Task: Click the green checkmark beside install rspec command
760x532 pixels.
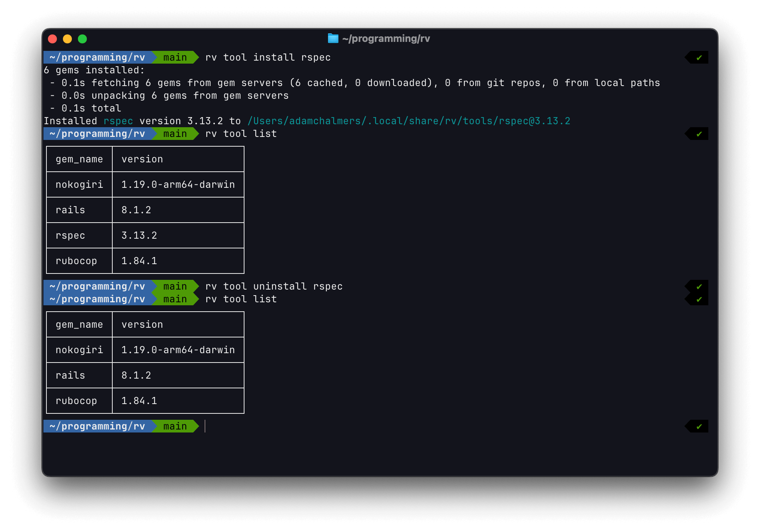Action: [699, 58]
